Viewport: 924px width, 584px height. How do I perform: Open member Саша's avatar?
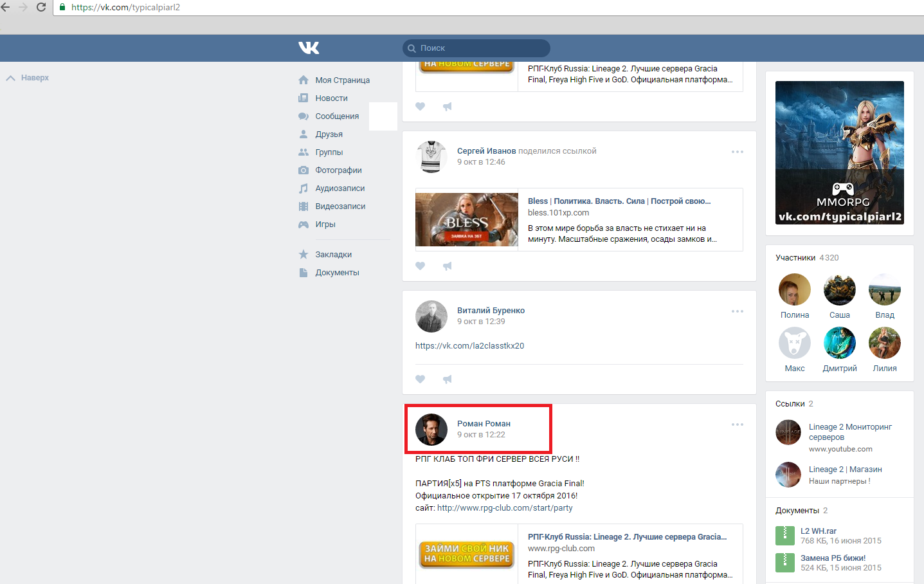[840, 289]
